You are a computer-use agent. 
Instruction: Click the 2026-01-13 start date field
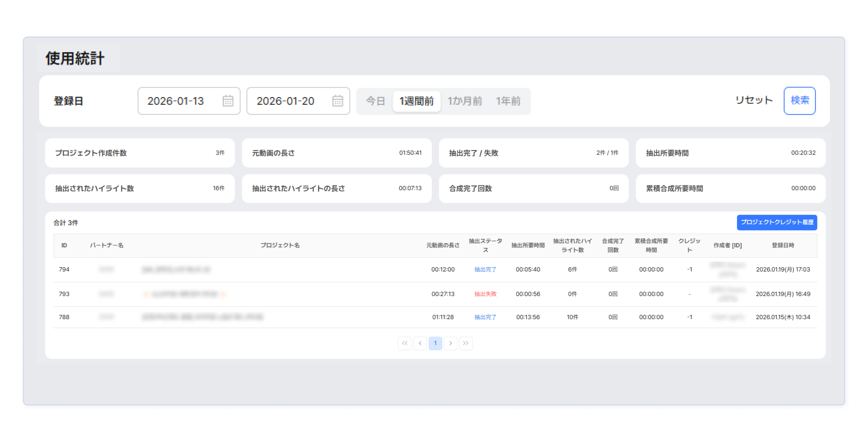tap(176, 101)
